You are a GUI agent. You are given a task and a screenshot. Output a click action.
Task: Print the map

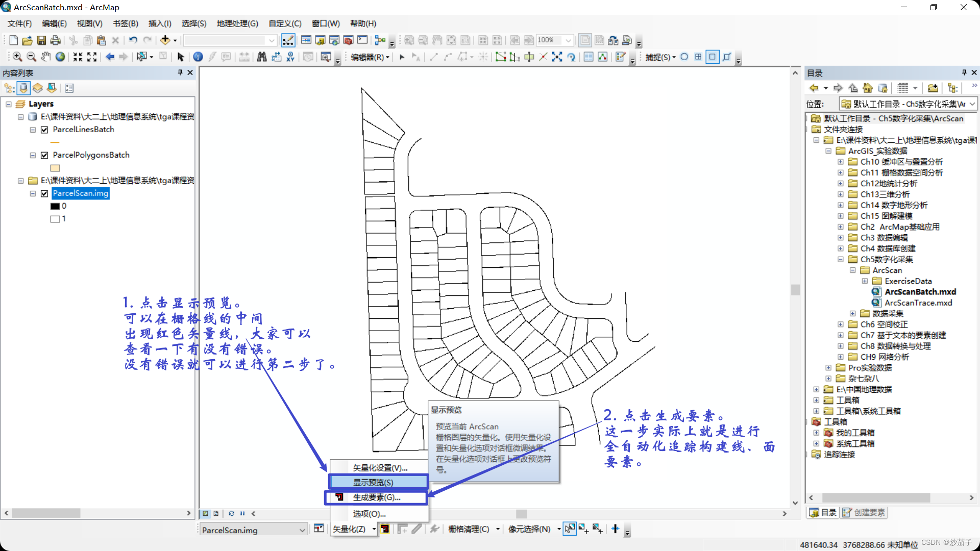point(56,40)
